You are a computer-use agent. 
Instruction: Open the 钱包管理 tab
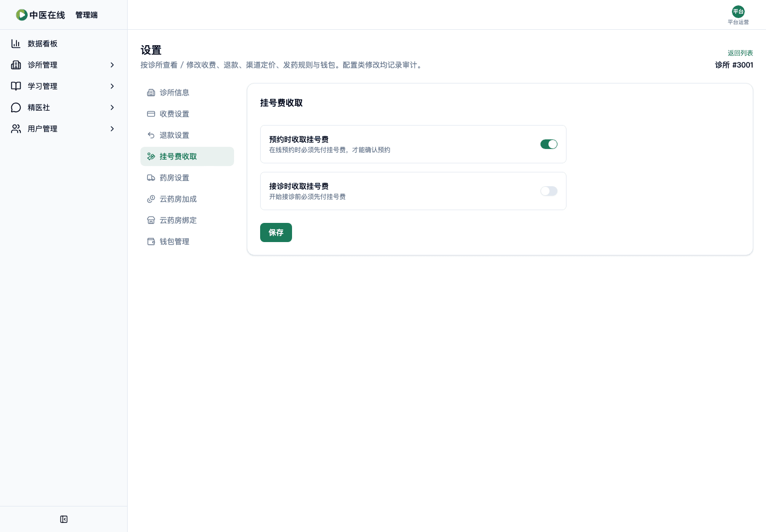187,242
